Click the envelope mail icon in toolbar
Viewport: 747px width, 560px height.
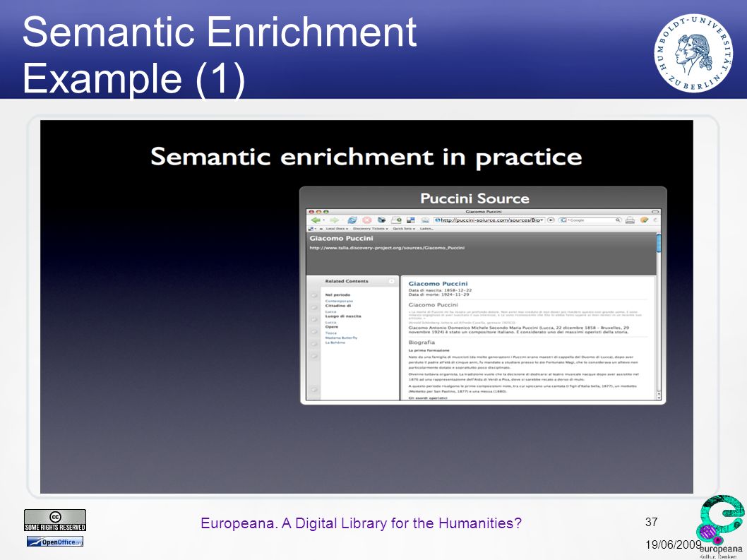click(x=396, y=220)
